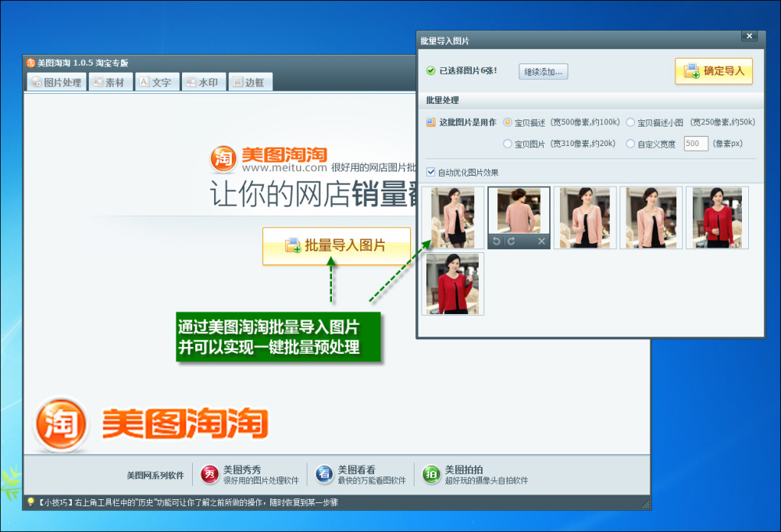Click the green check icon beside 已选择图片6张

tap(431, 71)
